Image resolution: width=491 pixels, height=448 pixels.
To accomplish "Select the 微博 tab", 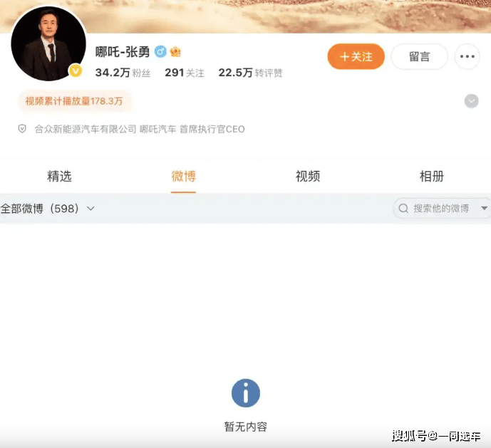I will click(183, 176).
